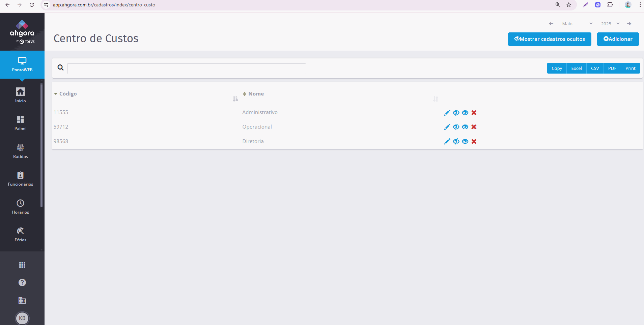The image size is (644, 325).
Task: Delete the Operacional cost center
Action: click(x=474, y=127)
